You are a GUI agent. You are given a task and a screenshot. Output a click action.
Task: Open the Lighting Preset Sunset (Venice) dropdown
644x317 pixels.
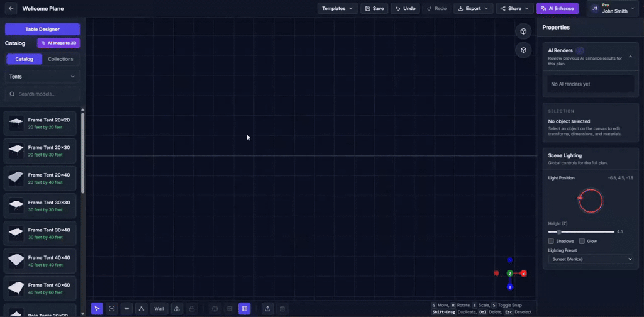(591, 259)
